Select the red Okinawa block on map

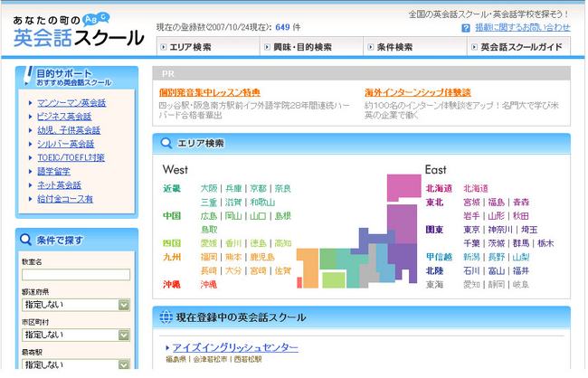point(299,282)
